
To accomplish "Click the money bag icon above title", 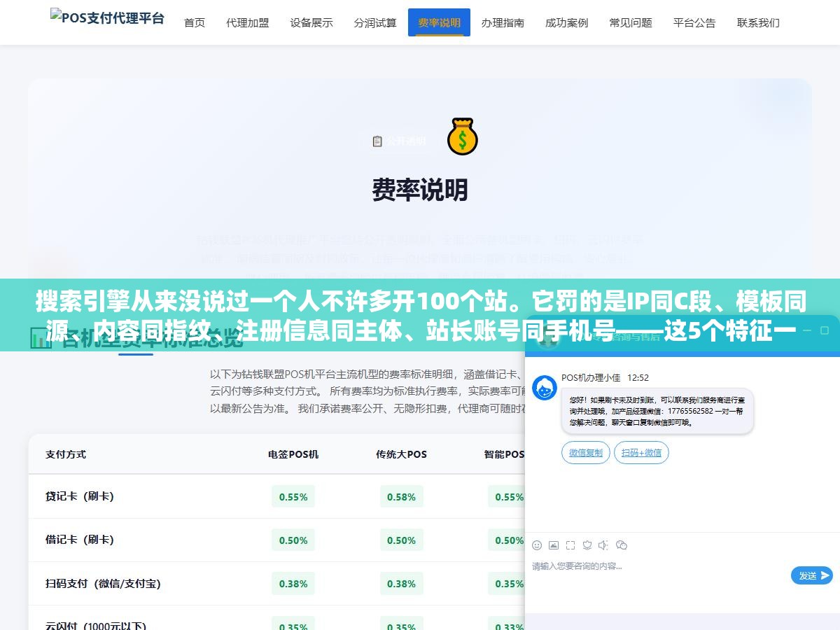I will pos(462,136).
